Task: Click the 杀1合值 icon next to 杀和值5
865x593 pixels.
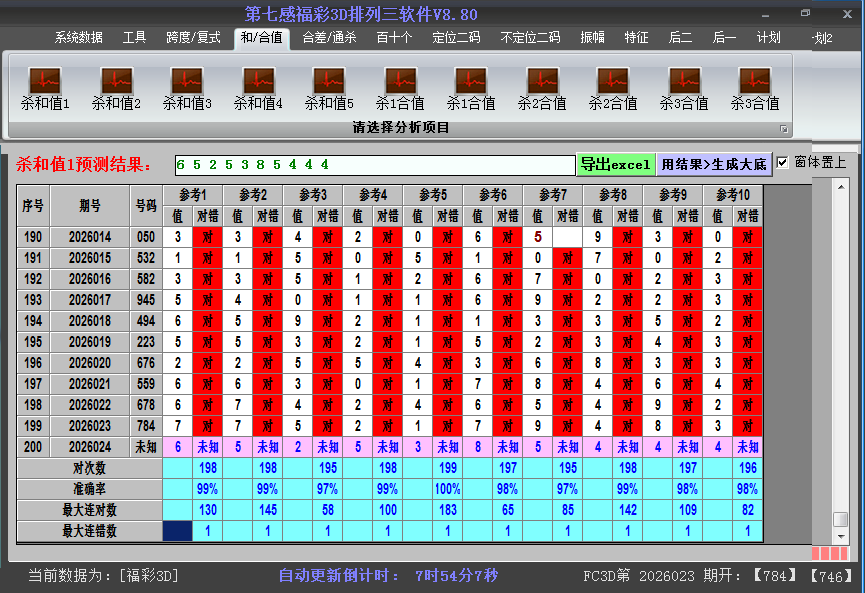Action: pyautogui.click(x=400, y=81)
